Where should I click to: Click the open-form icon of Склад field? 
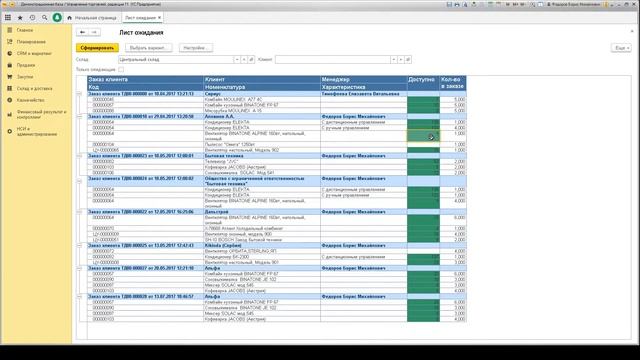[251, 60]
